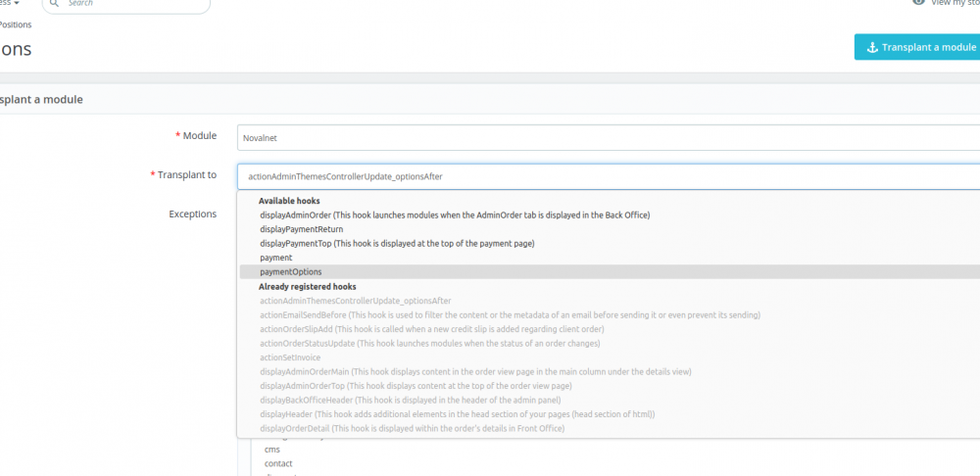Image resolution: width=980 pixels, height=476 pixels.
Task: Choose the highlighted paymentOptions hook
Action: (x=610, y=271)
